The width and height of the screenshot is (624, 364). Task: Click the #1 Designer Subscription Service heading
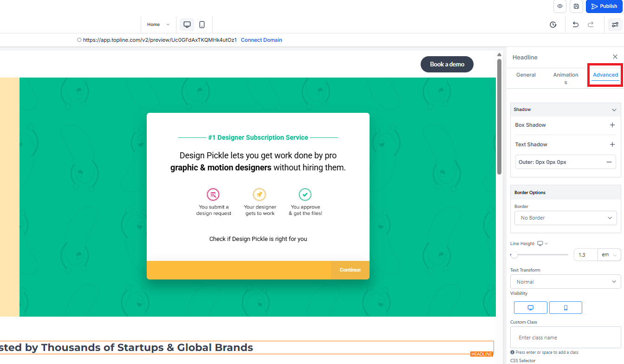tap(258, 137)
